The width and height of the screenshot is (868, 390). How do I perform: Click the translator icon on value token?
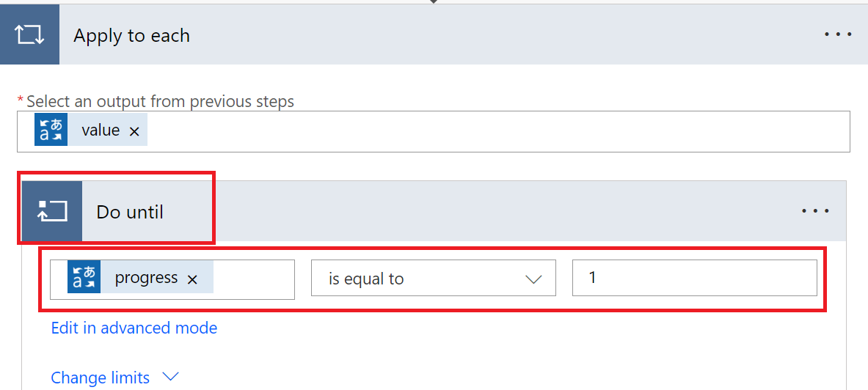pyautogui.click(x=51, y=130)
